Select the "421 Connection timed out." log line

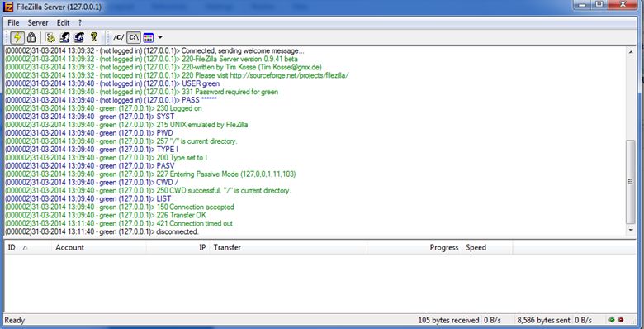point(120,223)
